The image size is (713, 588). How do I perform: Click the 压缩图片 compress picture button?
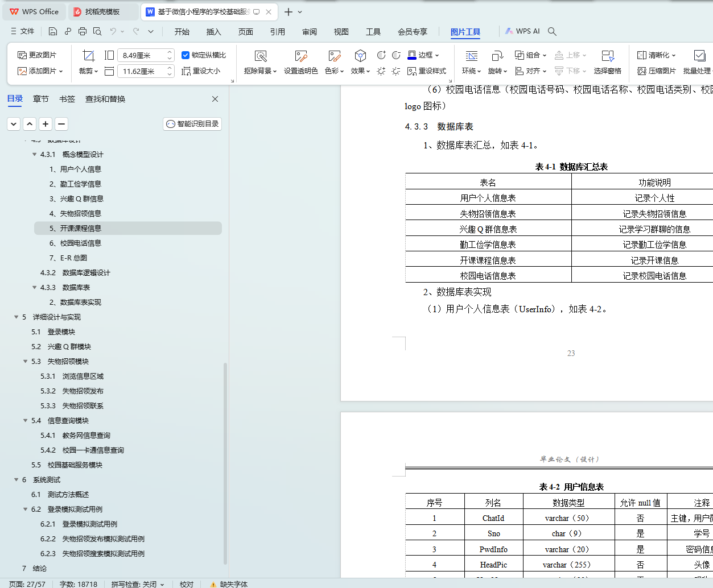pos(657,71)
